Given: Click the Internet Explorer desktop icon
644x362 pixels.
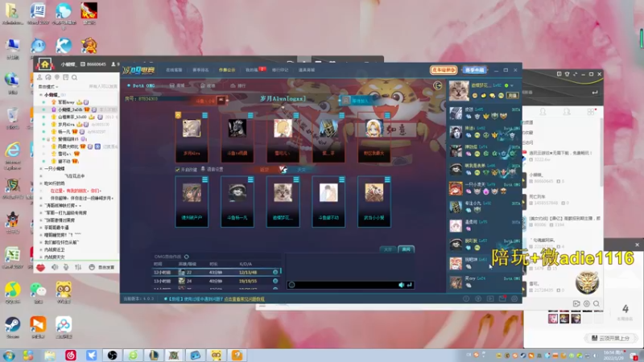Looking at the screenshot, I should pyautogui.click(x=13, y=155).
